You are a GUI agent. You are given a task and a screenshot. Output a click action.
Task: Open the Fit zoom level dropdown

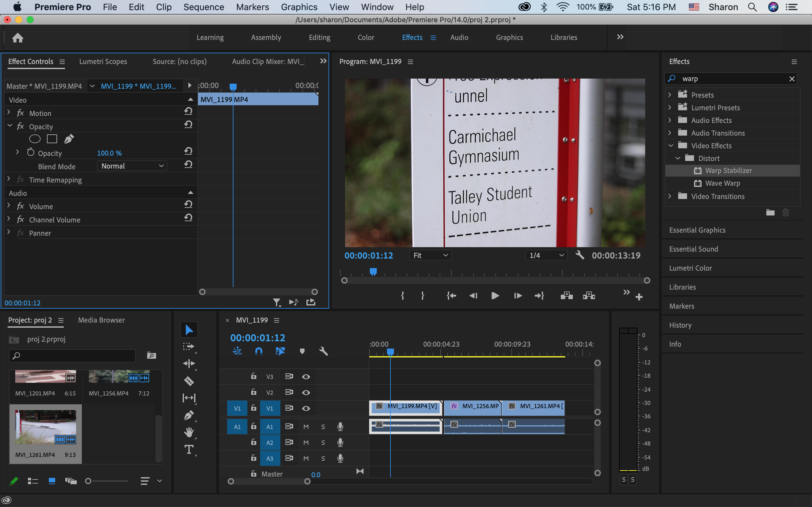coord(430,255)
